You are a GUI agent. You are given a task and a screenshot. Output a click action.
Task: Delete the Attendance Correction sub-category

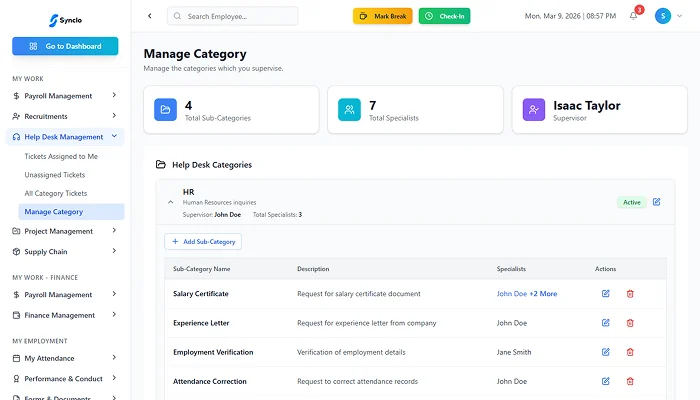click(x=630, y=381)
